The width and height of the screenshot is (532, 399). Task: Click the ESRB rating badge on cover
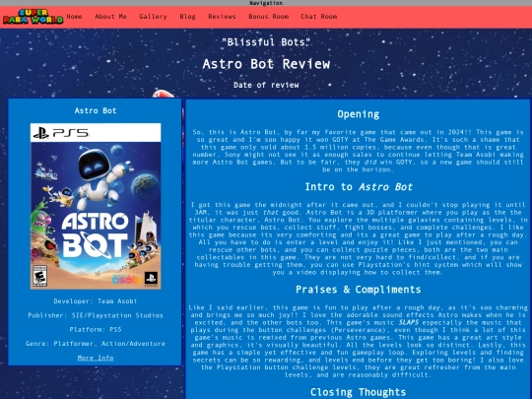pyautogui.click(x=39, y=276)
